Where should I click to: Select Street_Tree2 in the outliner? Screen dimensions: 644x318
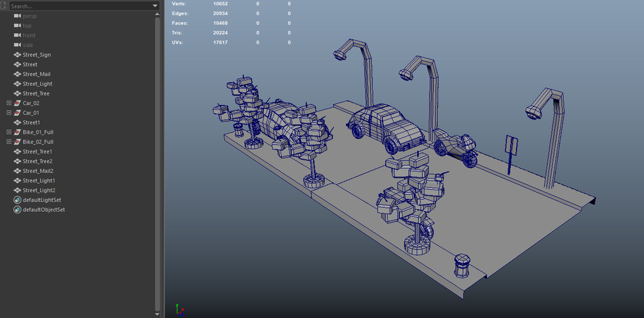(x=37, y=161)
